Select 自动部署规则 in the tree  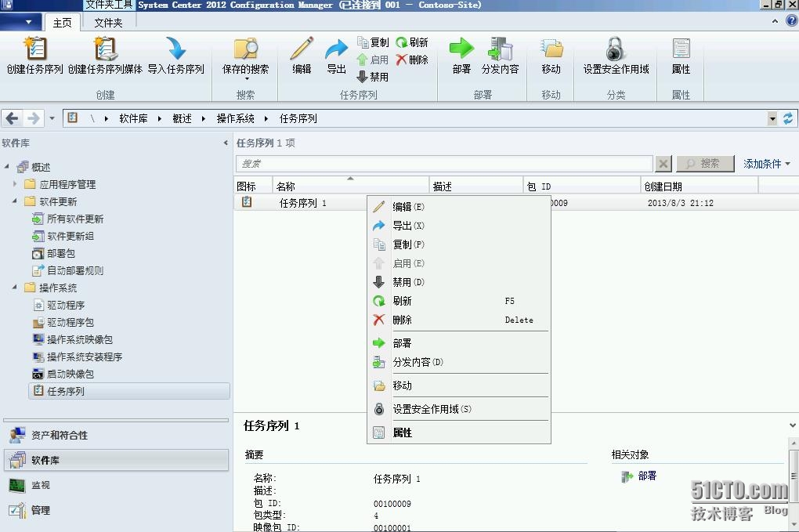[x=75, y=270]
